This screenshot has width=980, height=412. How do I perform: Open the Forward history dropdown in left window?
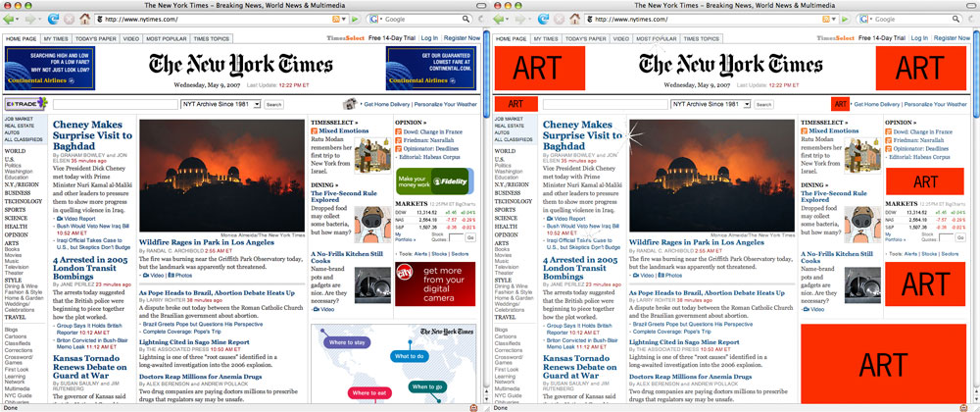pos(39,20)
